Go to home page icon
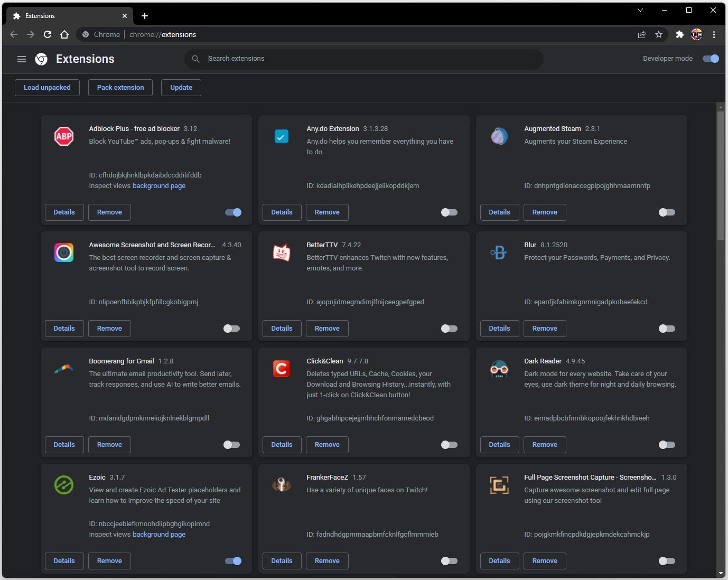Screen dimensions: 728x580 [x=64, y=34]
